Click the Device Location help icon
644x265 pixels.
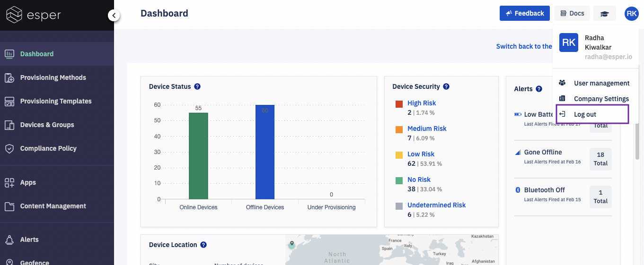[203, 245]
